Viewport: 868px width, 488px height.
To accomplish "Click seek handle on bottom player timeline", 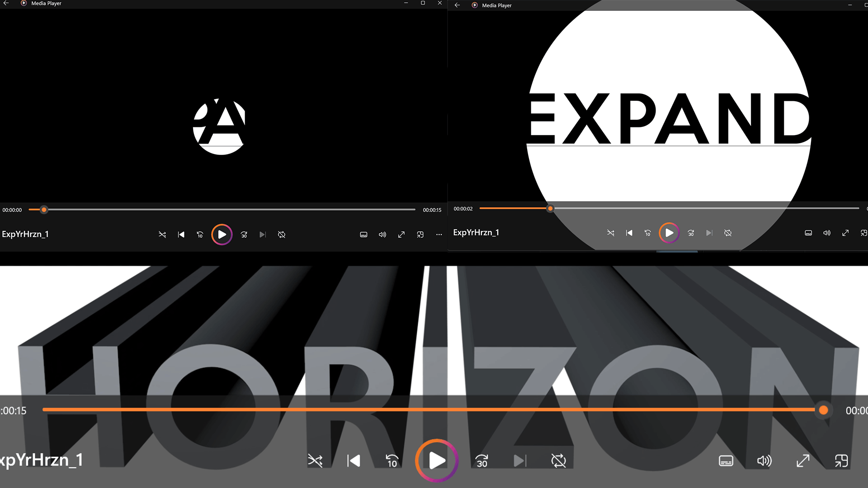I will (x=823, y=410).
